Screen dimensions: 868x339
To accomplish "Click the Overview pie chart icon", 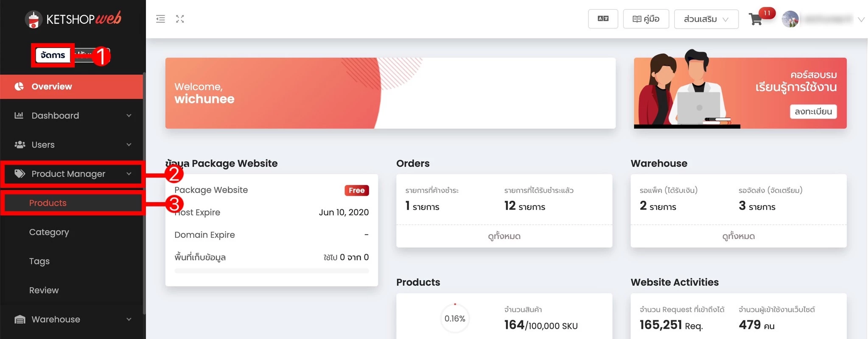I will (19, 86).
